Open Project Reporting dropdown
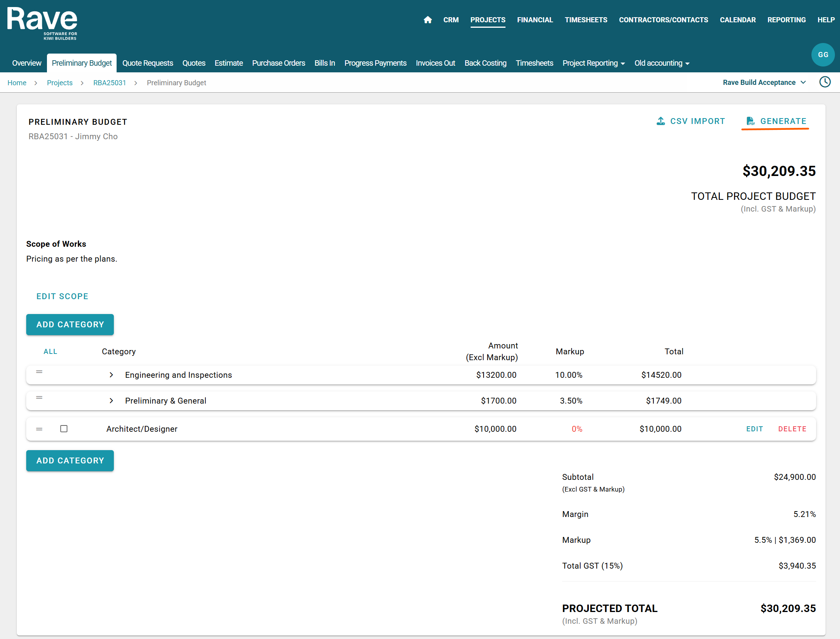Image resolution: width=840 pixels, height=639 pixels. pos(594,63)
